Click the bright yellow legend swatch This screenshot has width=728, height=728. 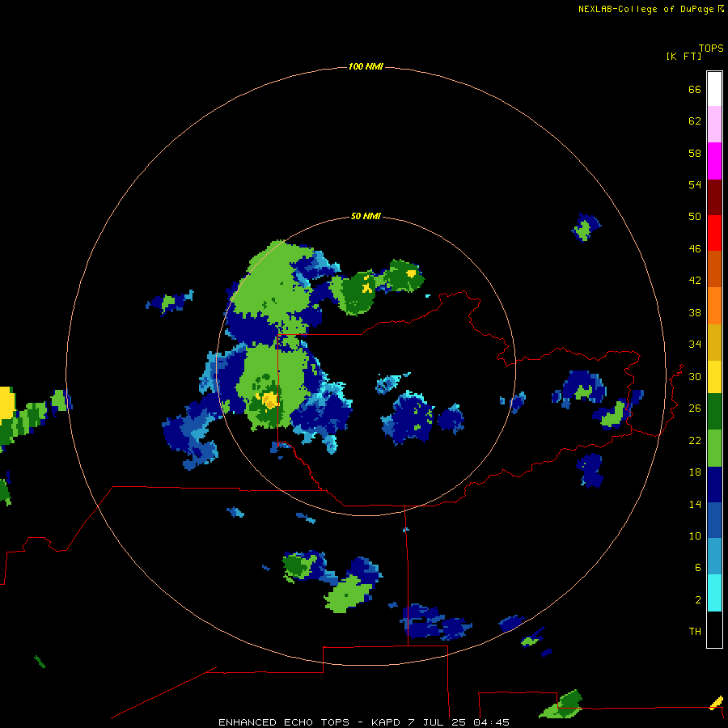714,377
